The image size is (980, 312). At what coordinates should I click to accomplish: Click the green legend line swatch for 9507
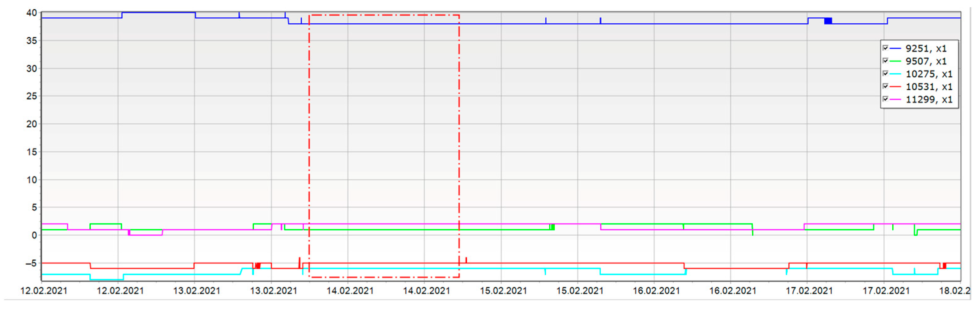(x=896, y=61)
